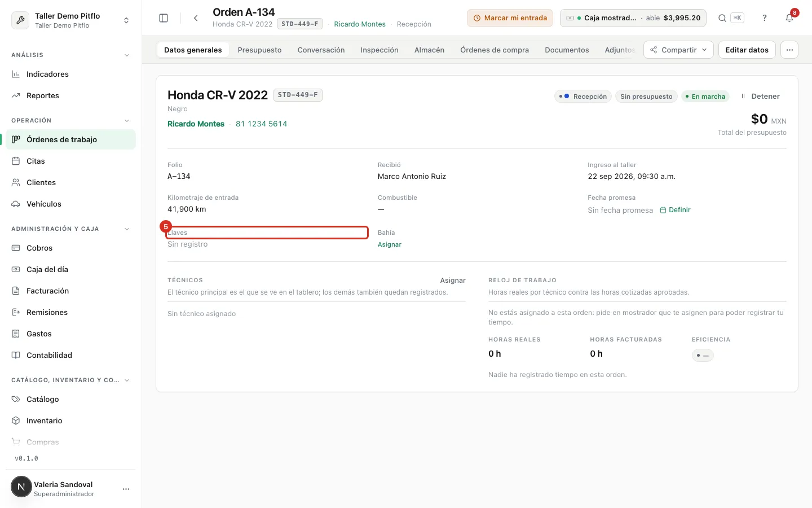Viewport: 812px width, 508px height.
Task: Open Órdenes de trabajo in the sidebar
Action: coord(70,139)
